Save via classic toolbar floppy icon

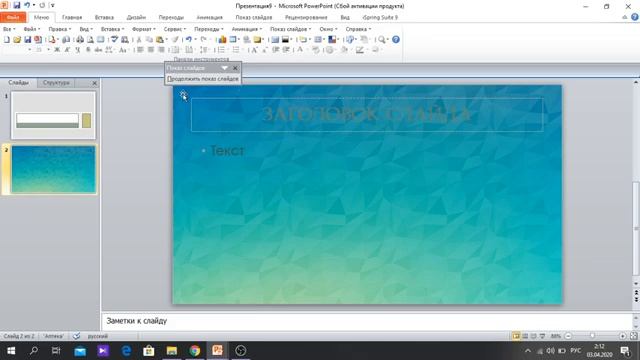tap(27, 40)
